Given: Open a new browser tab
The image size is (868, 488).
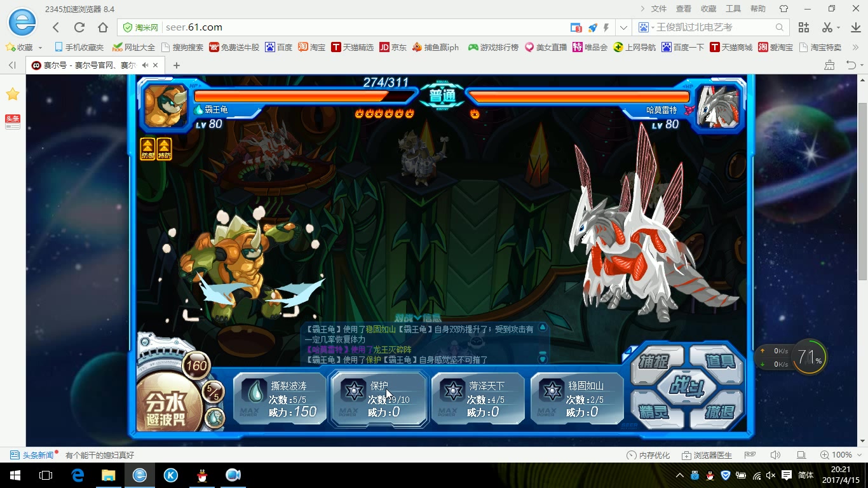Looking at the screenshot, I should point(177,65).
